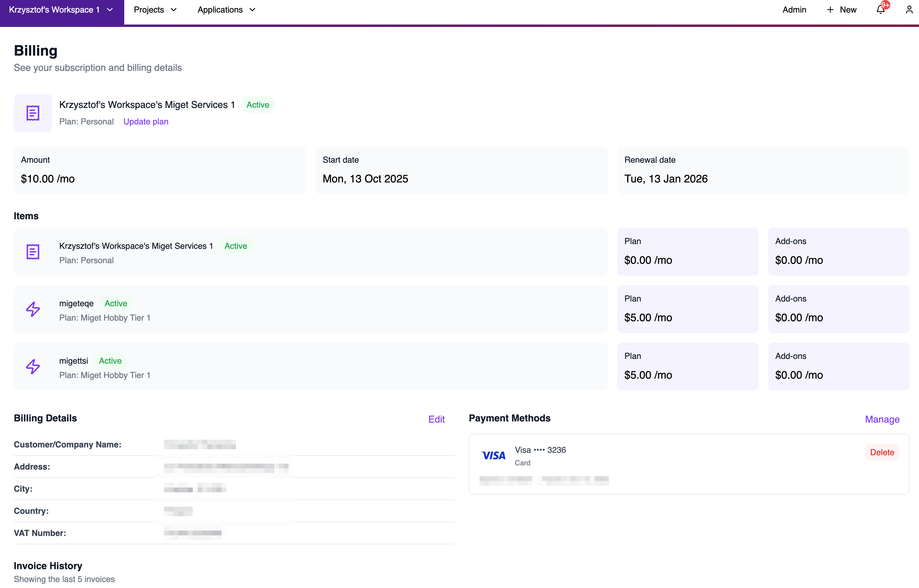
Task: Open the notification bell with 9+ badge
Action: 880,10
